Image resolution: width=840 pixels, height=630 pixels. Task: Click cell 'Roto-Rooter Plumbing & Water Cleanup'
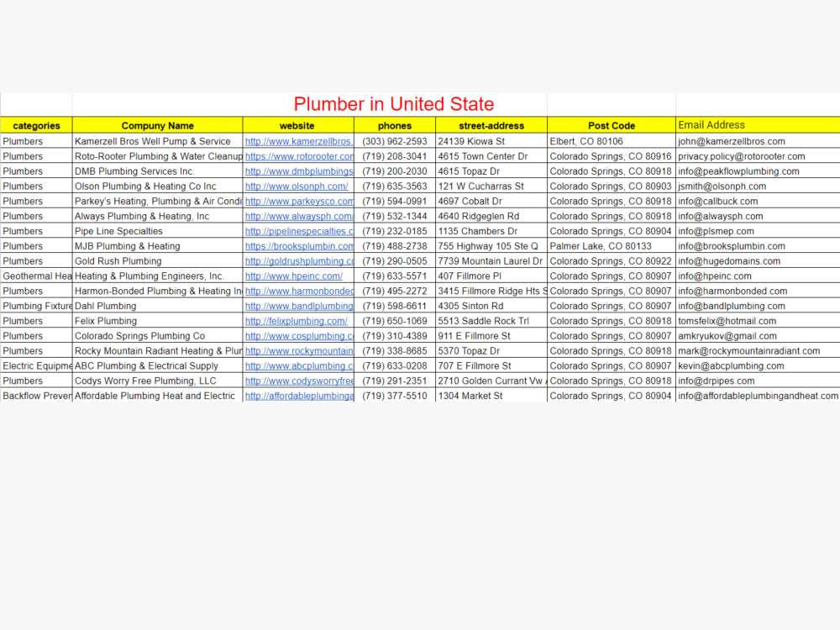tap(159, 156)
